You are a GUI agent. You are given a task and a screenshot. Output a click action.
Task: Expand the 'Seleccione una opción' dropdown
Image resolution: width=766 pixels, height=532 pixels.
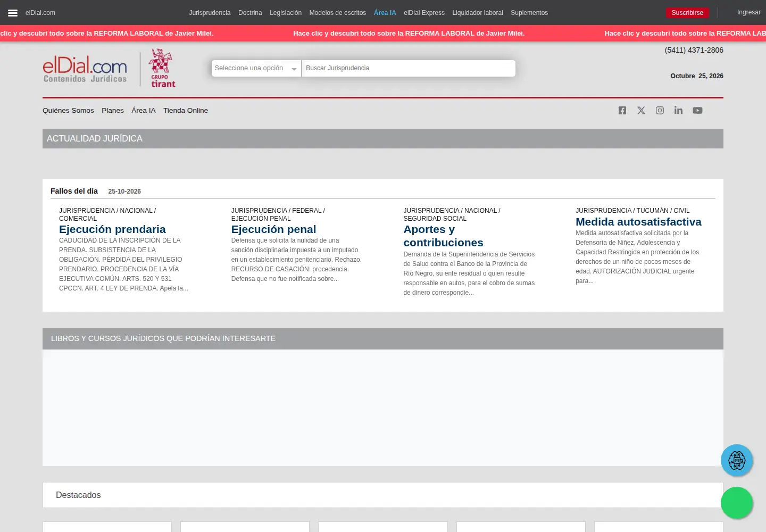click(x=256, y=68)
